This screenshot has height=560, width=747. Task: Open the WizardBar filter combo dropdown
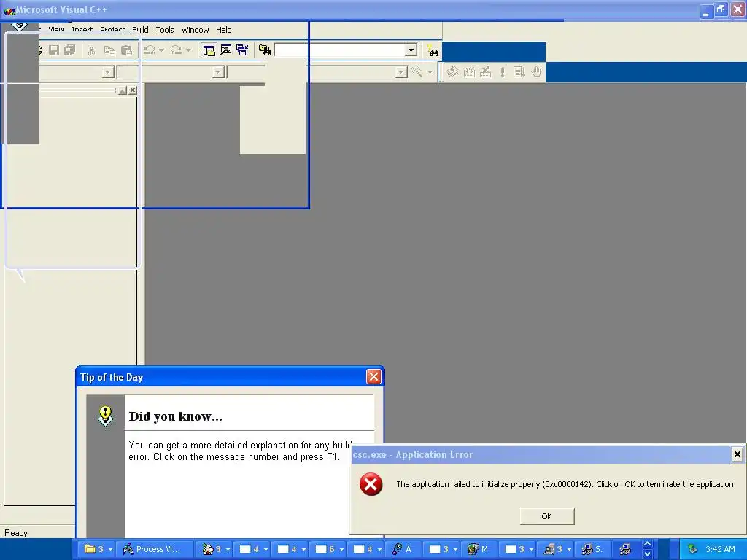pos(217,72)
